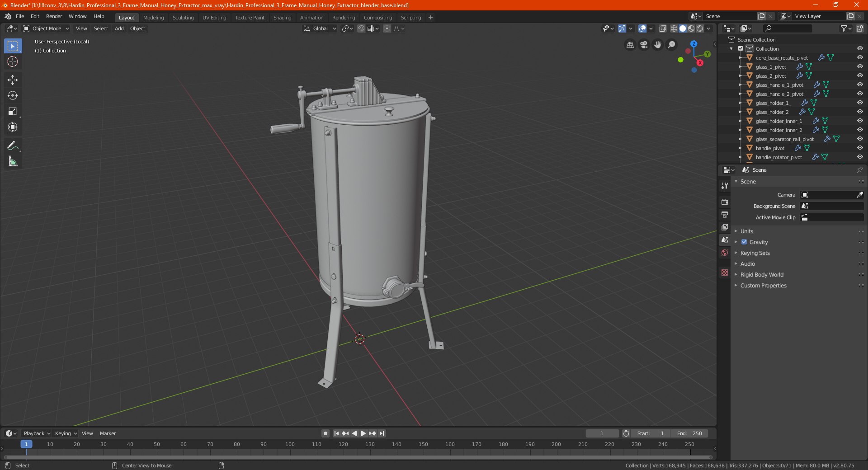The width and height of the screenshot is (868, 470).
Task: Hide core_base_rotate_pivot with its eye icon
Action: tap(860, 57)
